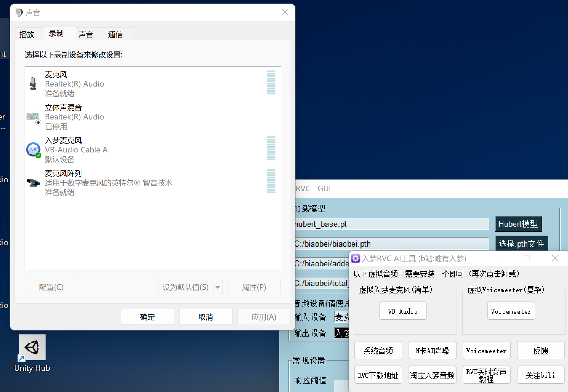Image resolution: width=568 pixels, height=392 pixels.
Task: Install VB-Audio virtual microphone
Action: point(403,311)
